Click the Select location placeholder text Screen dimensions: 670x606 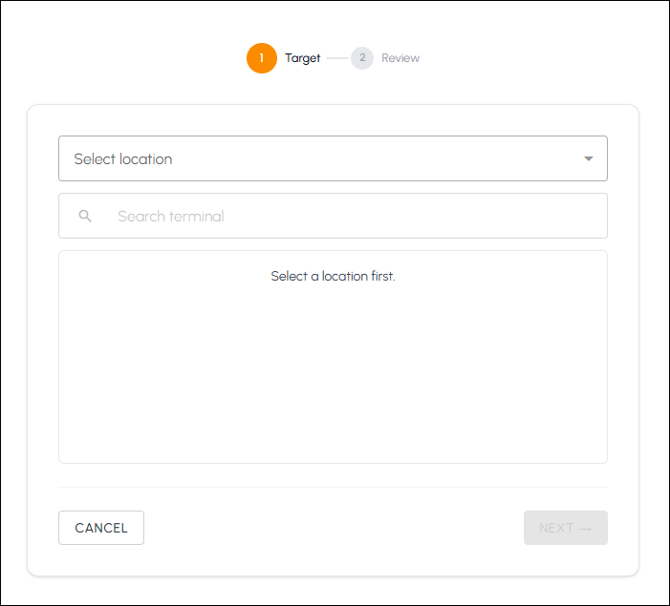(x=123, y=159)
